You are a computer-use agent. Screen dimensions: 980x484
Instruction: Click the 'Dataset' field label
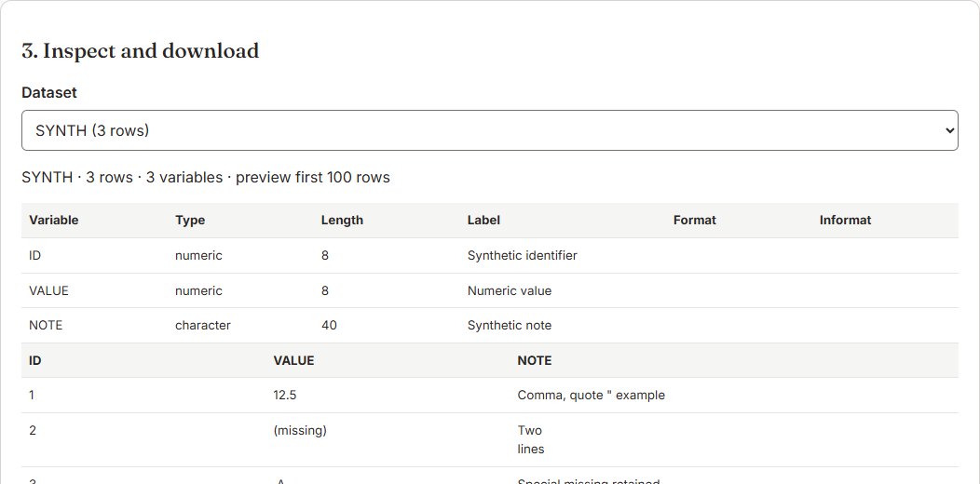[49, 92]
